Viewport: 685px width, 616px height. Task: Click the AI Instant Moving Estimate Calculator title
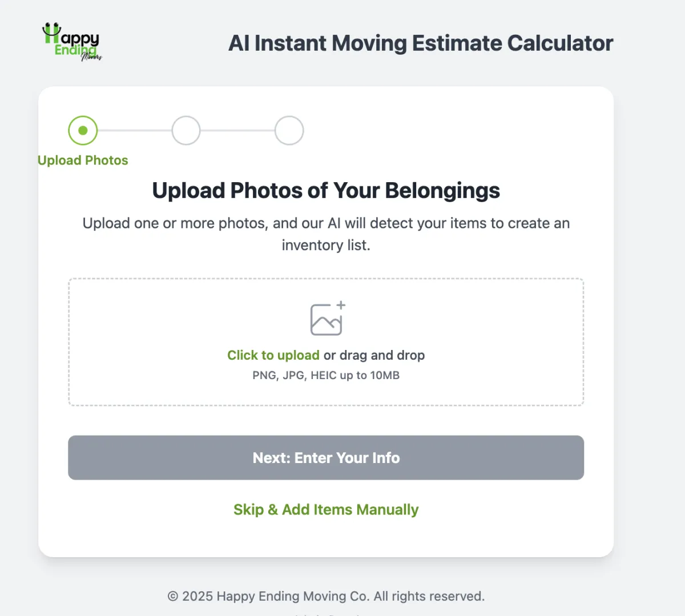pos(421,43)
